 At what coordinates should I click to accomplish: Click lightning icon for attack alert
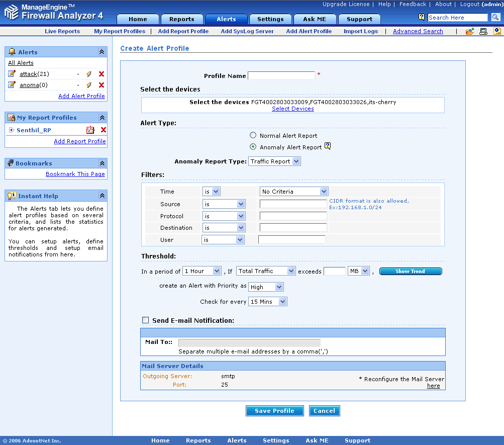[89, 74]
